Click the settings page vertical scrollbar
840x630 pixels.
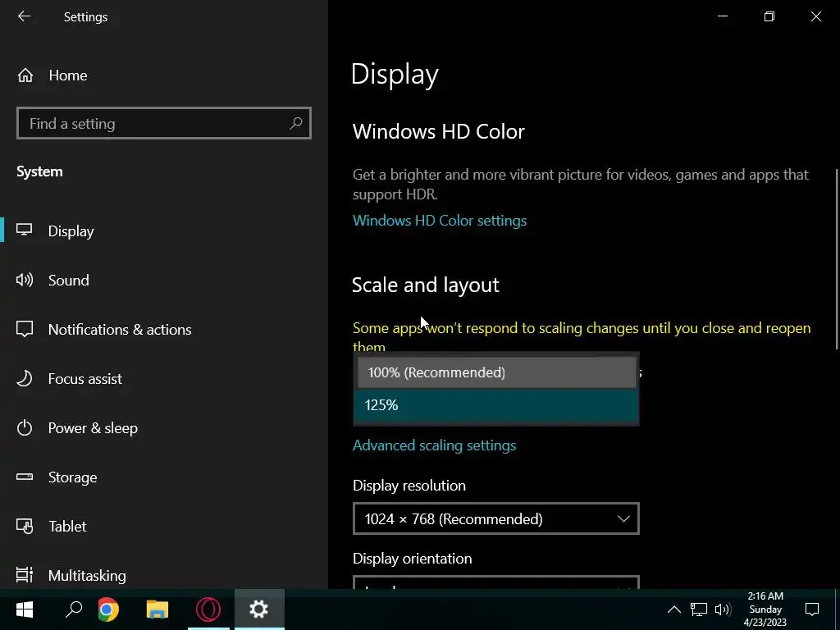[x=837, y=259]
